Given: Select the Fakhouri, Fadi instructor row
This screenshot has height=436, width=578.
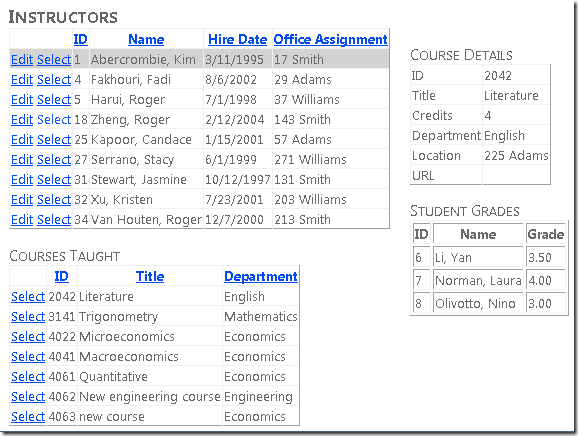Looking at the screenshot, I should click(54, 79).
